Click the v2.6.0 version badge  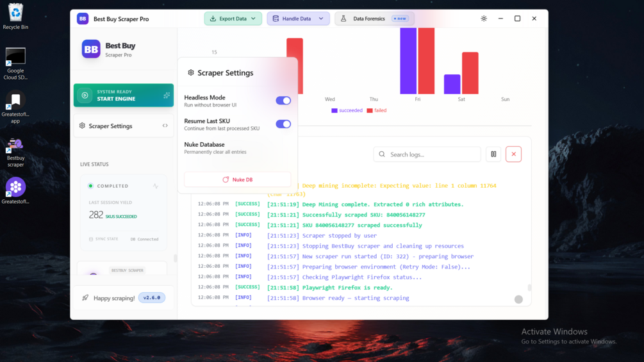152,297
